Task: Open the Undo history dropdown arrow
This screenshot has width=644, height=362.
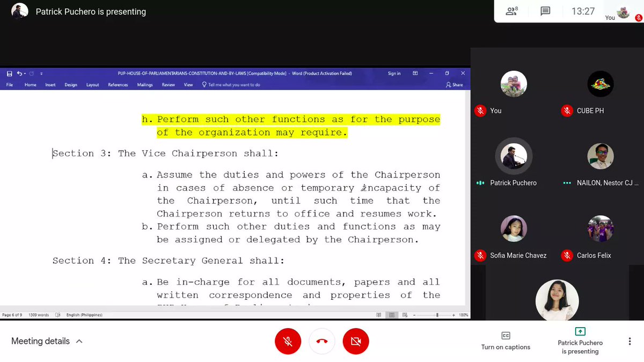Action: pos(25,73)
